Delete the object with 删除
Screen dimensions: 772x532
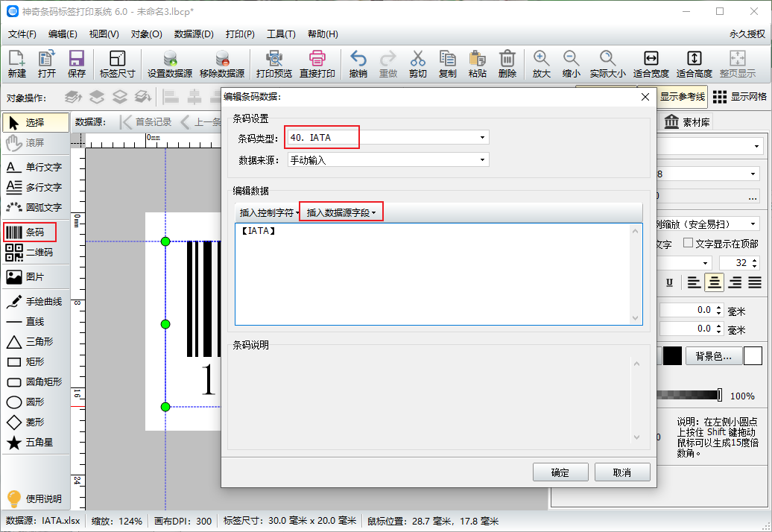coord(507,64)
